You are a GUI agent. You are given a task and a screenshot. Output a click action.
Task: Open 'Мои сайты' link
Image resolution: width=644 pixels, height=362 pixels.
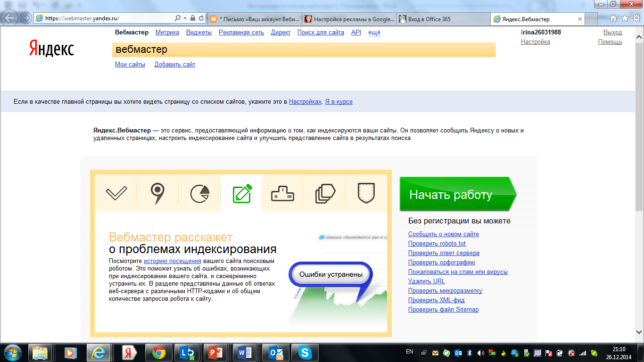[x=130, y=65]
